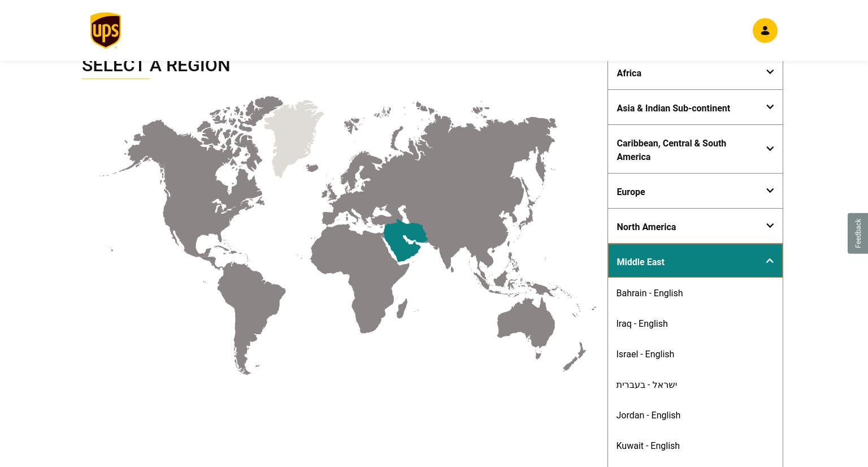The width and height of the screenshot is (868, 467).
Task: Collapse Middle East using the up chevron
Action: [x=770, y=261]
